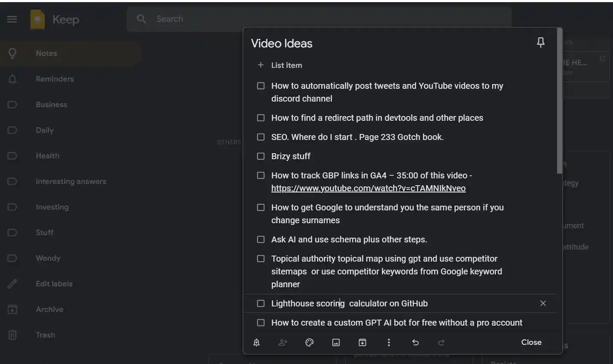The height and width of the screenshot is (364, 613).
Task: Click the Brizy stuff text
Action: 291,156
